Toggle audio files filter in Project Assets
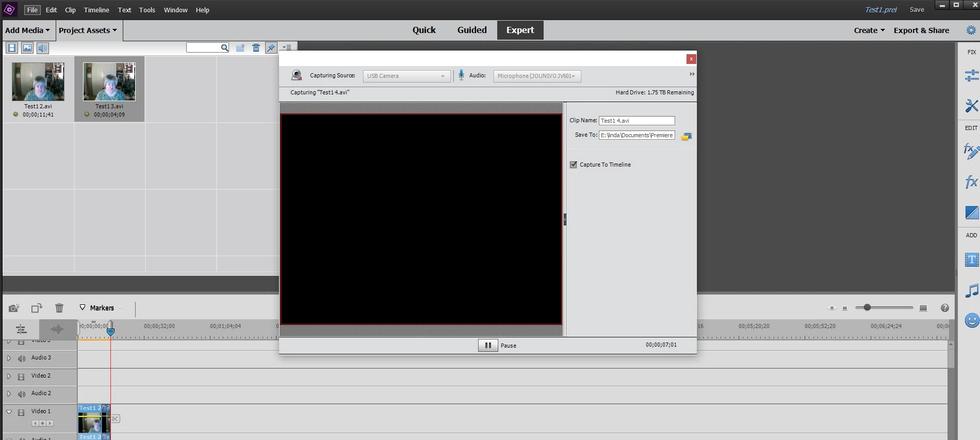The image size is (980, 440). point(42,48)
